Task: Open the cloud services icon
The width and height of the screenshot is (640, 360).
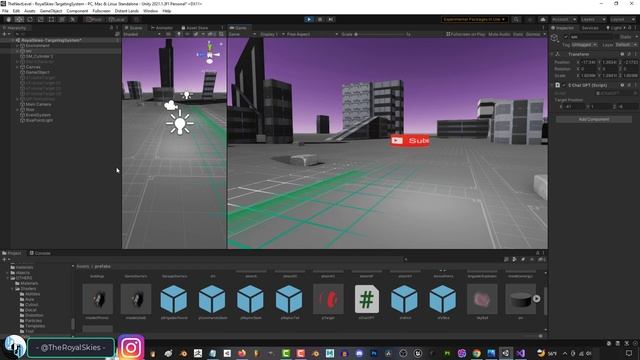Action: [542, 19]
